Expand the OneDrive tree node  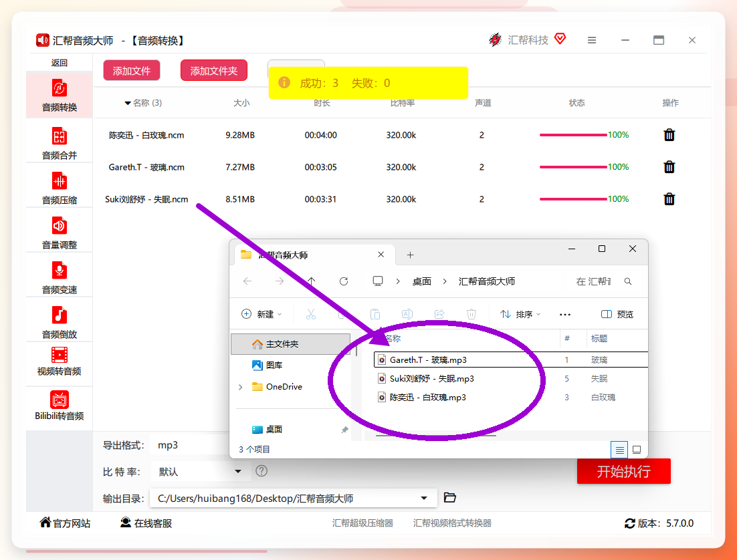(241, 387)
